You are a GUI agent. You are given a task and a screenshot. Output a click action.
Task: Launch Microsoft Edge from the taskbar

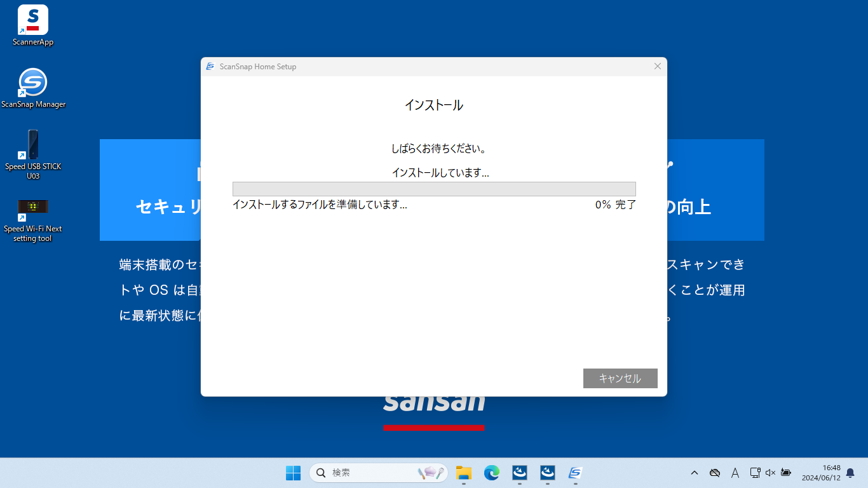(x=492, y=473)
